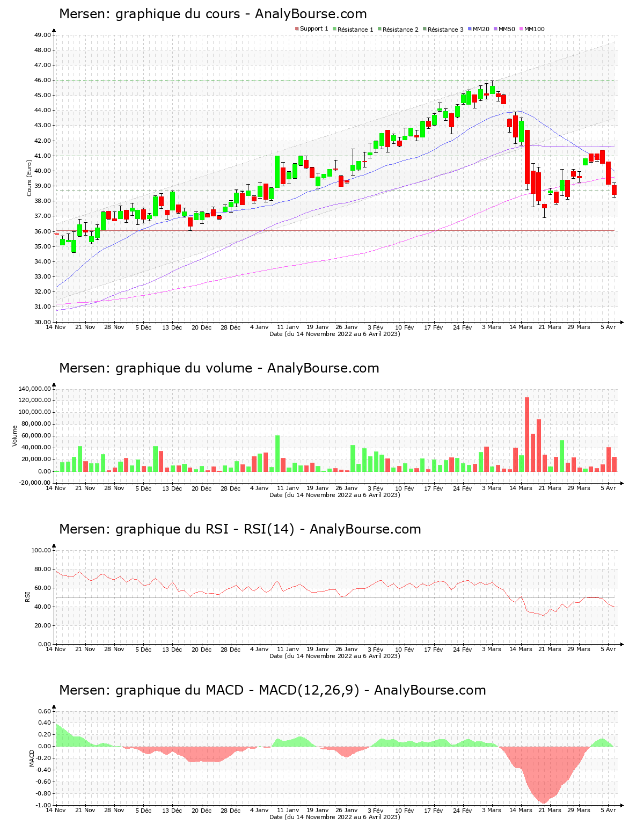
Task: Click '14 Mars' under the volume chart
Action: [521, 488]
